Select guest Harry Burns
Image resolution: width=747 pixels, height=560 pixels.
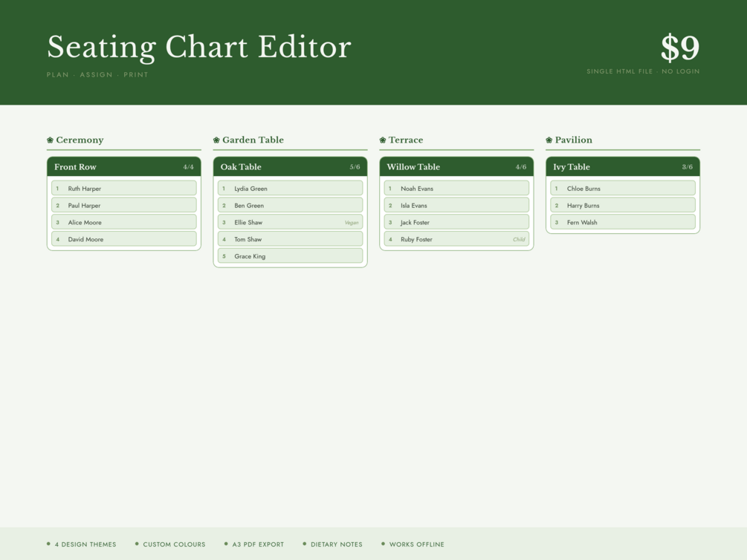click(x=623, y=205)
